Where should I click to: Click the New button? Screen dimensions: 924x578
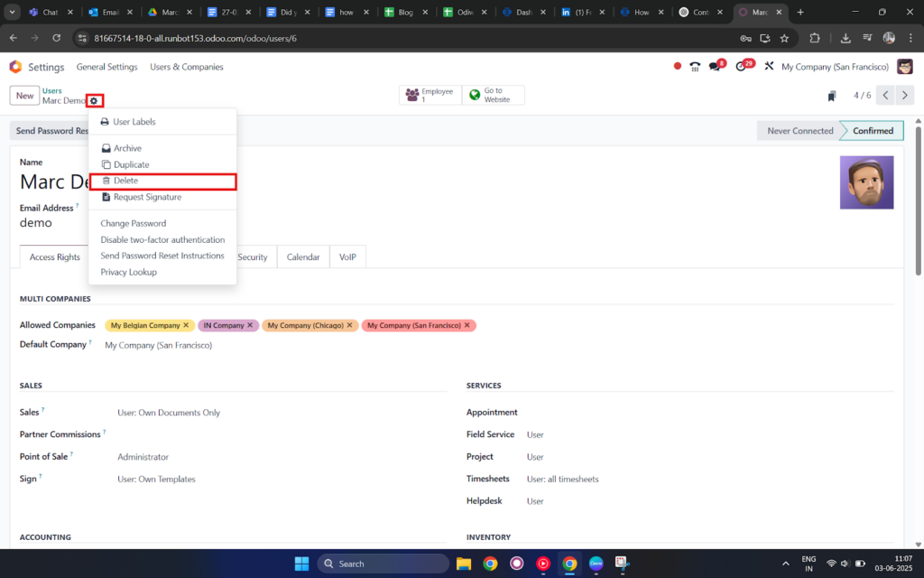click(x=24, y=95)
